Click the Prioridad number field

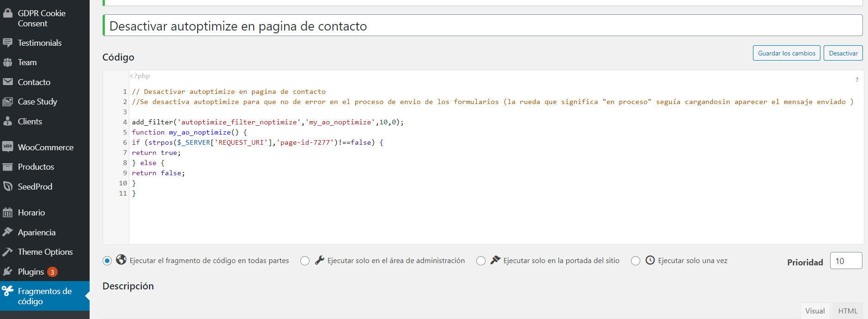point(846,261)
